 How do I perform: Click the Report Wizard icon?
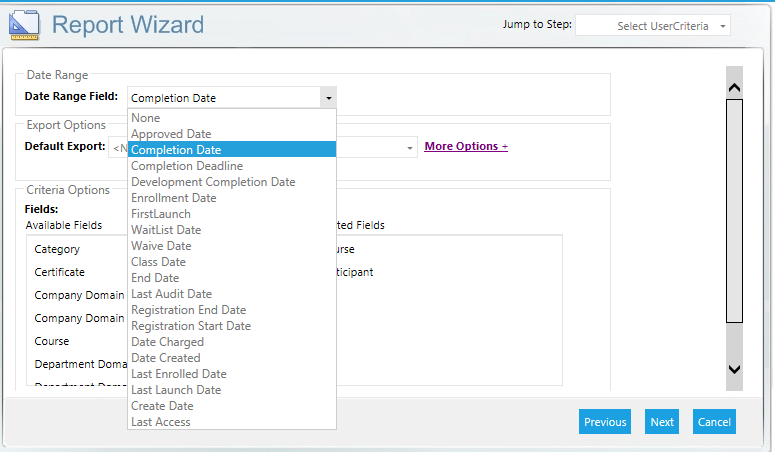pyautogui.click(x=24, y=24)
